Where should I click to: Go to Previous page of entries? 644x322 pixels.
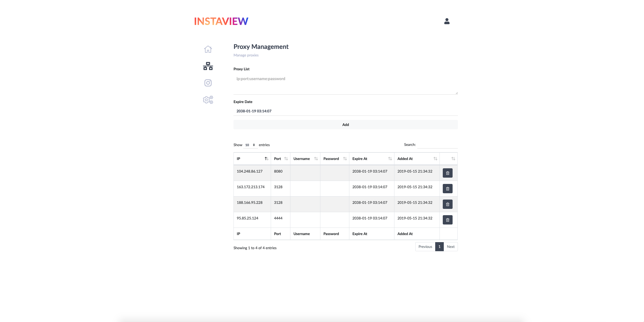click(425, 247)
